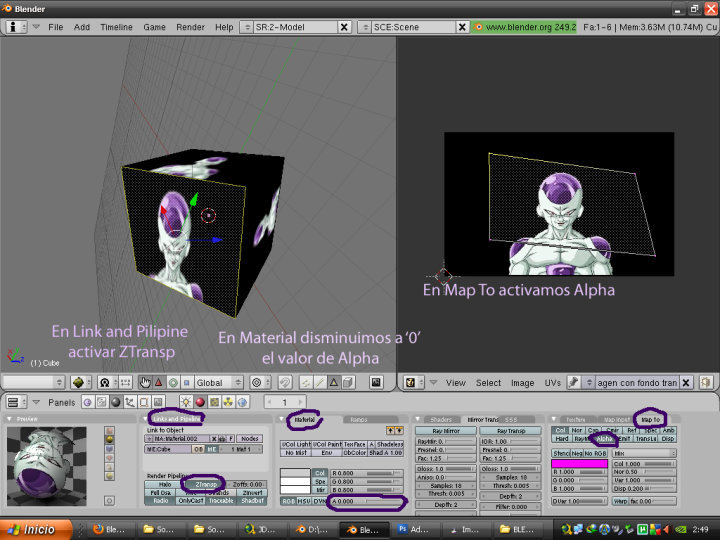Open the SR:2-Model screen selector dropdown
The image size is (720, 540).
pyautogui.click(x=247, y=27)
